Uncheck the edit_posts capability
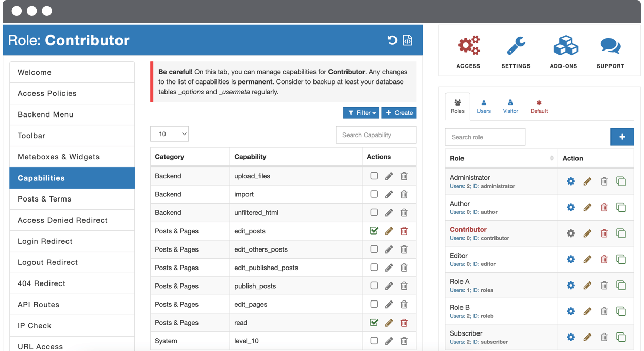 (x=374, y=231)
